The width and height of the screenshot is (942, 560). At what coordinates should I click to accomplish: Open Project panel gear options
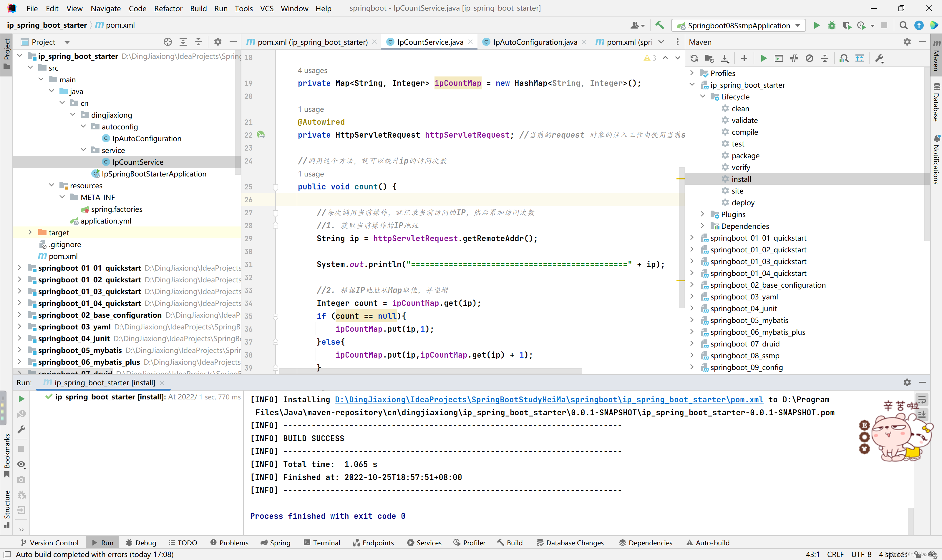pyautogui.click(x=218, y=42)
